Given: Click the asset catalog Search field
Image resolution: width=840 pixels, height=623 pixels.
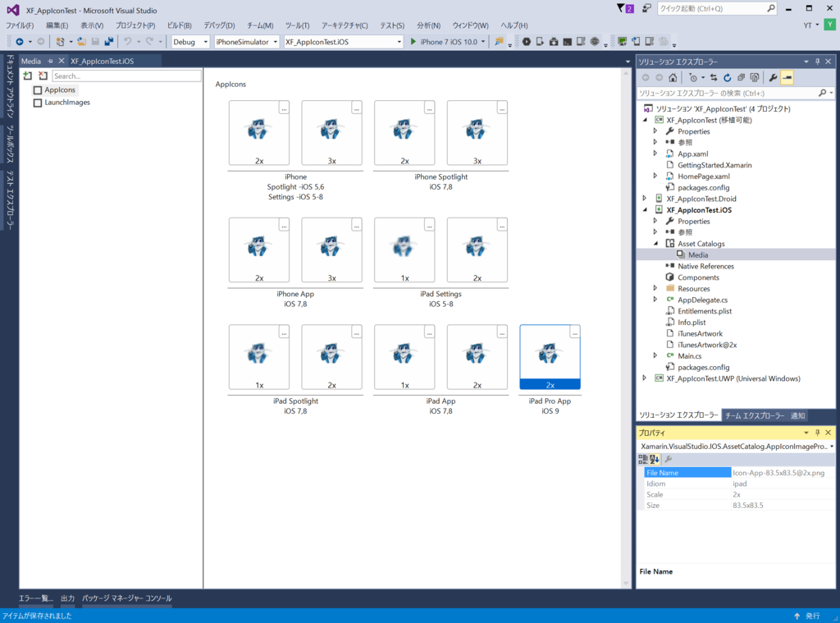Looking at the screenshot, I should pos(126,76).
